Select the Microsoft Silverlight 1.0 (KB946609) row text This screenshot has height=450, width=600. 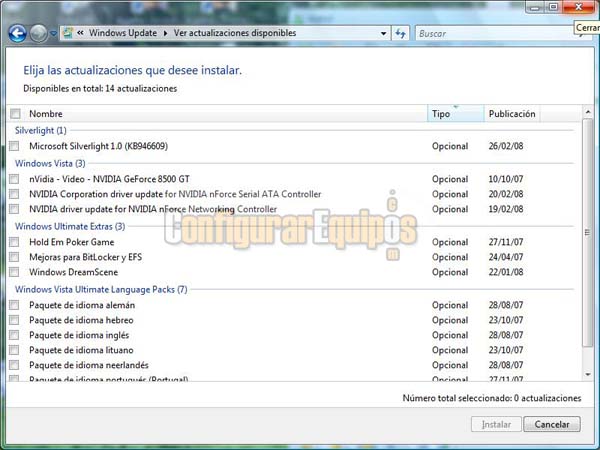click(98, 146)
